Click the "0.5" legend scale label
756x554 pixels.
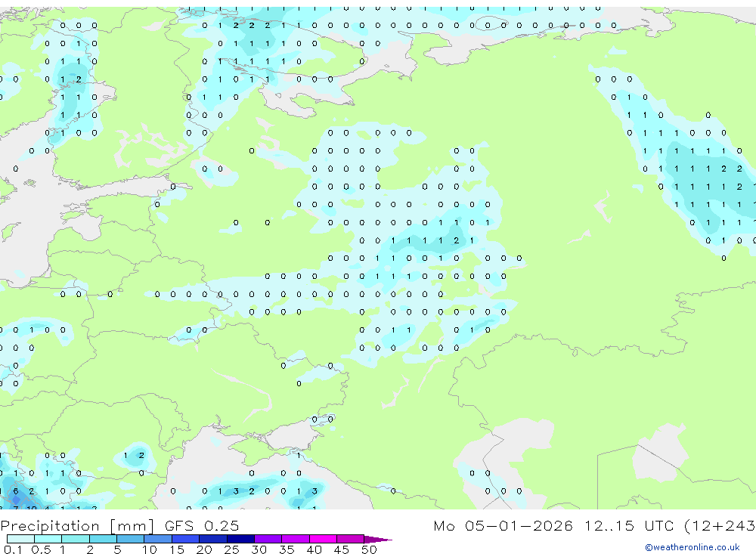click(41, 549)
